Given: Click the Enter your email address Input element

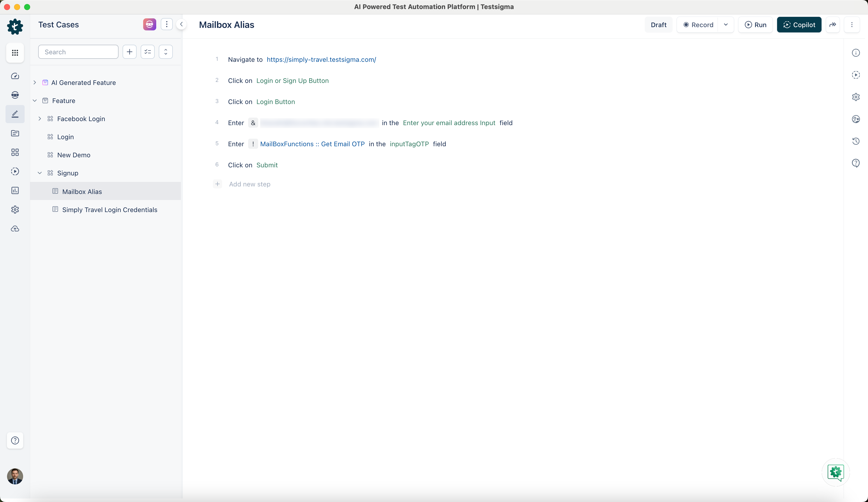Looking at the screenshot, I should point(449,123).
